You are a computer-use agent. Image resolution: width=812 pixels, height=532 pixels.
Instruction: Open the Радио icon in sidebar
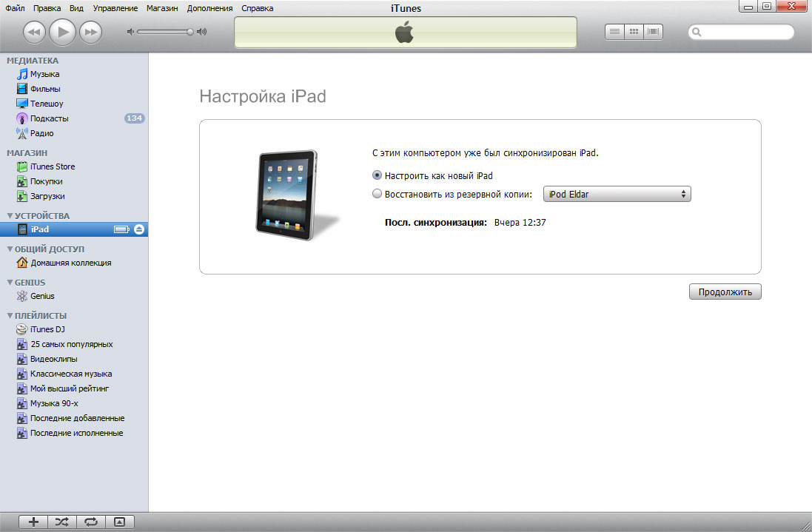coord(21,133)
